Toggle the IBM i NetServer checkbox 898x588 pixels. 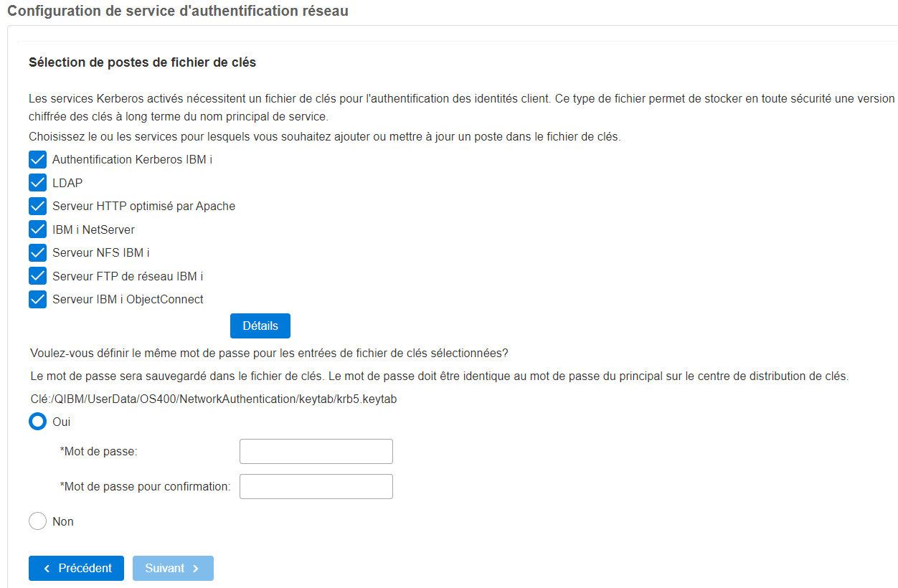38,229
